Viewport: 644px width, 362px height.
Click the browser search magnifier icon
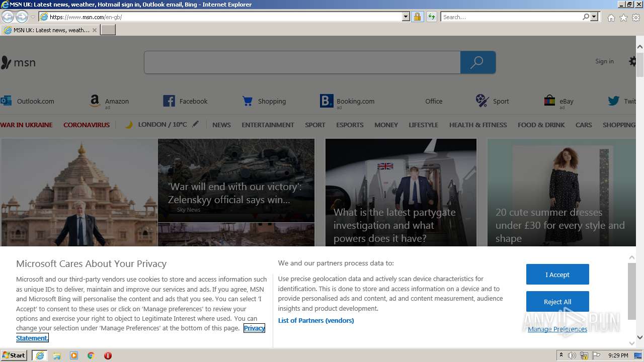(x=586, y=17)
